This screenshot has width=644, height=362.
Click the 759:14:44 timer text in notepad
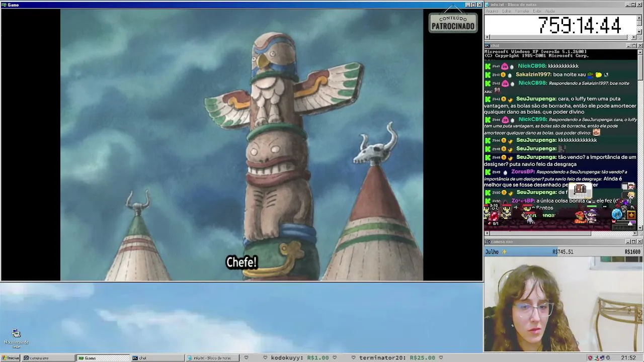pos(579,25)
